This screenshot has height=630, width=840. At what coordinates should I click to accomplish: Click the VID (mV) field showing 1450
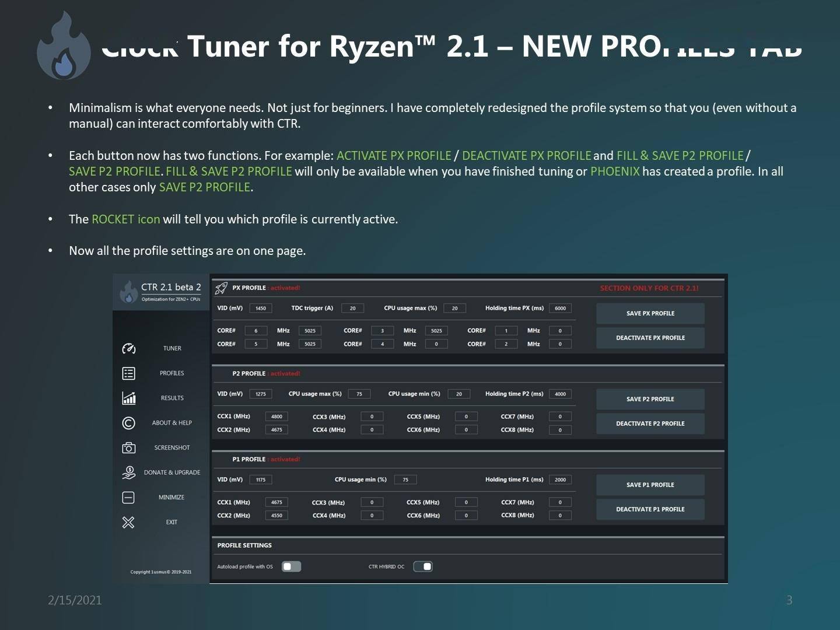pyautogui.click(x=261, y=308)
